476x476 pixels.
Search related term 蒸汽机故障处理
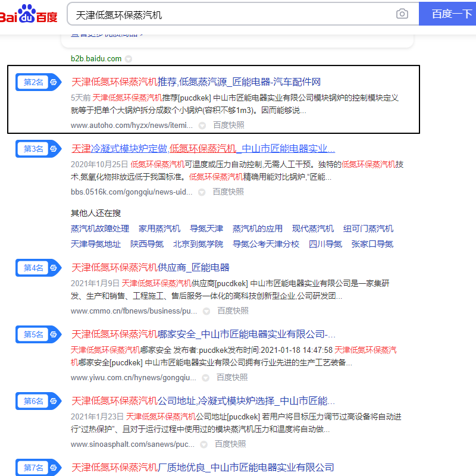click(x=100, y=228)
